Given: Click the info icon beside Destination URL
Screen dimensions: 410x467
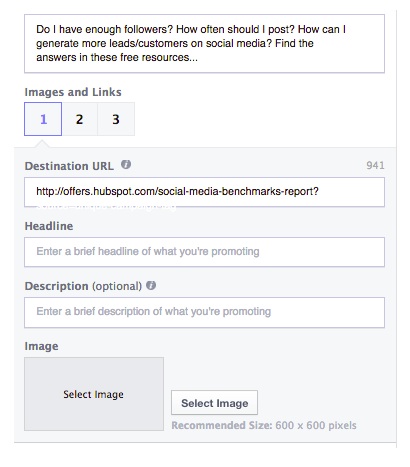Looking at the screenshot, I should point(126,165).
